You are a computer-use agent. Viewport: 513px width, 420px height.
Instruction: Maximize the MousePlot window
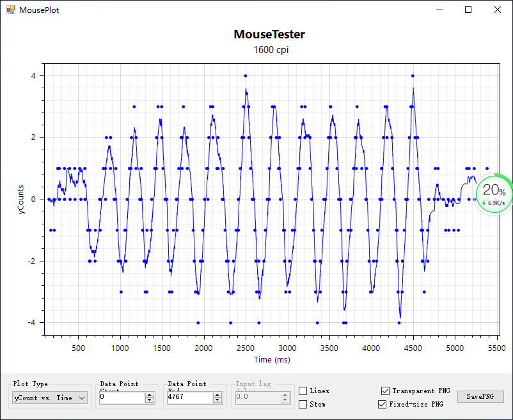(x=468, y=10)
